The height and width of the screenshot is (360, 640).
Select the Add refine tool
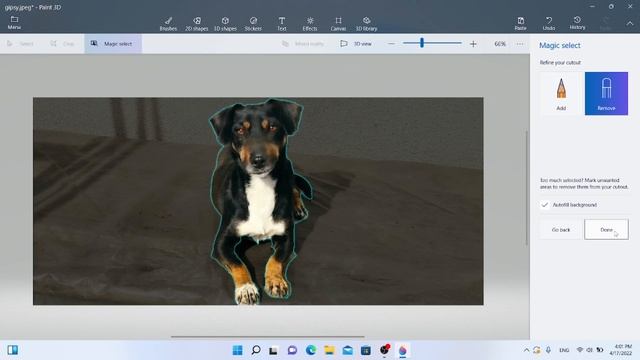(x=561, y=93)
